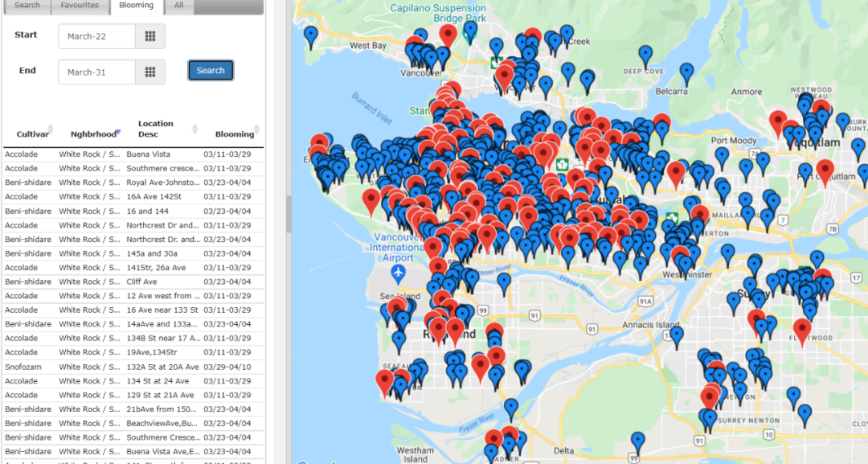The height and width of the screenshot is (464, 868).
Task: Click the highway 10 shield near Surrey Newton
Action: click(x=769, y=435)
